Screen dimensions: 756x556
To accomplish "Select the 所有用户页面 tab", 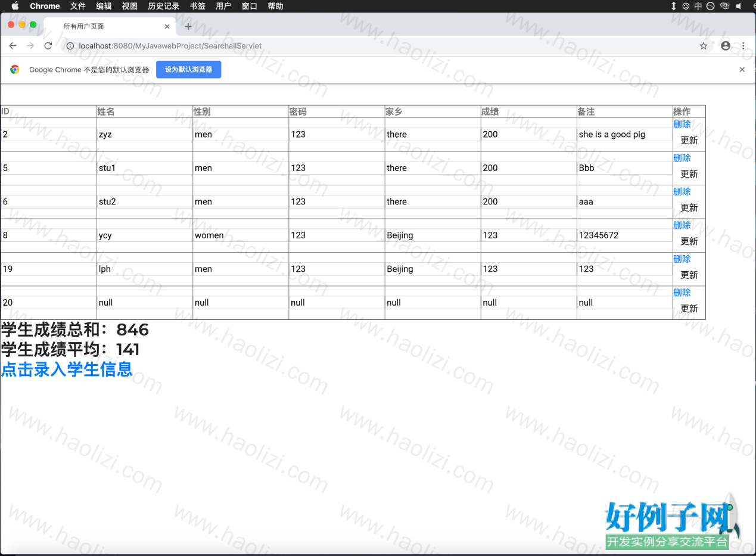I will coord(110,26).
